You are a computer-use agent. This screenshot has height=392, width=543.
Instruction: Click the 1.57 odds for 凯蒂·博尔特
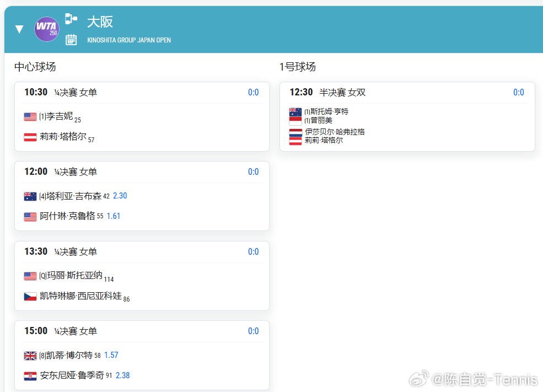click(111, 355)
